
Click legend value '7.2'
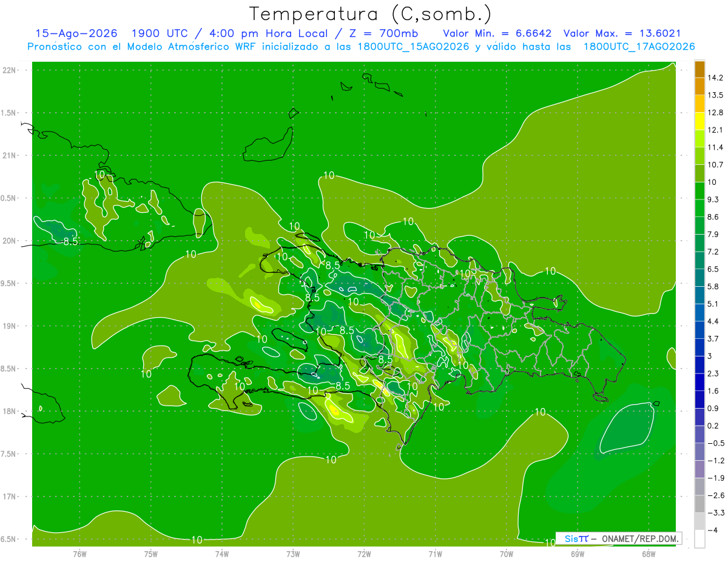[x=713, y=252]
